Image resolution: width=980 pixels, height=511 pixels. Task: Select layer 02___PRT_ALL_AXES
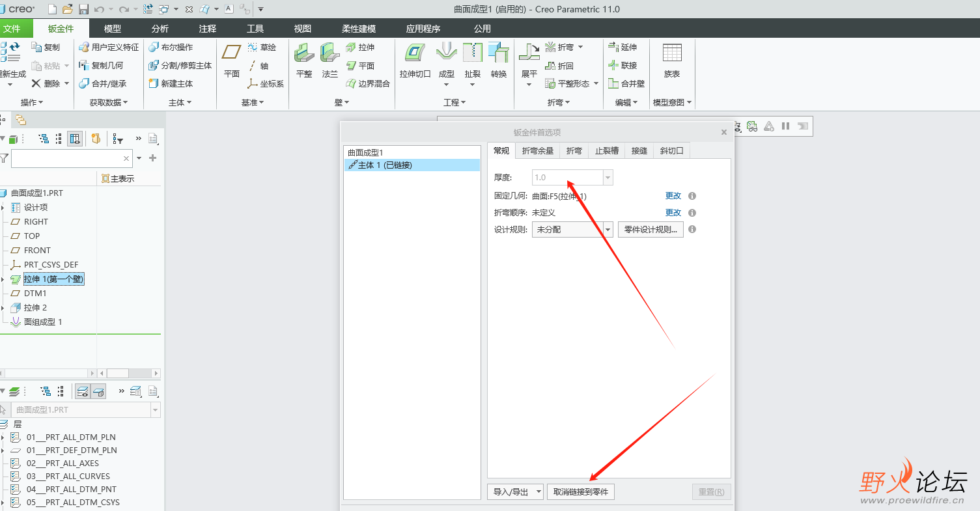(x=63, y=463)
